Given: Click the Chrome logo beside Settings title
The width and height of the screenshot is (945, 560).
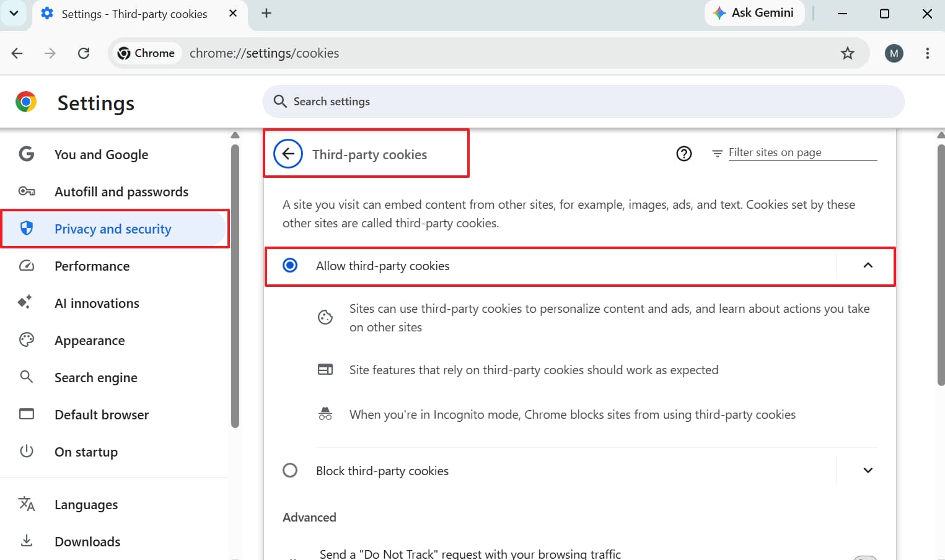Looking at the screenshot, I should click(26, 102).
